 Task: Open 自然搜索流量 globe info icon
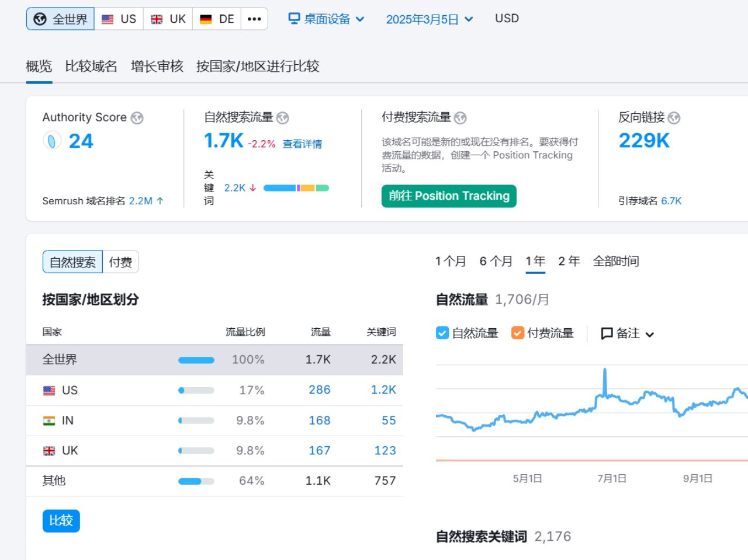point(283,118)
